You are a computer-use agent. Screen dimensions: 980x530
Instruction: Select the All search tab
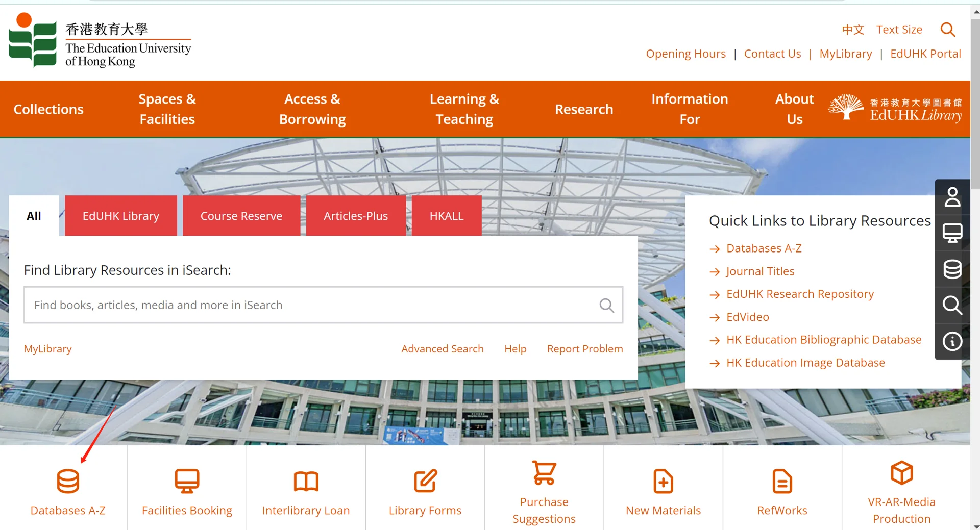[x=34, y=216]
